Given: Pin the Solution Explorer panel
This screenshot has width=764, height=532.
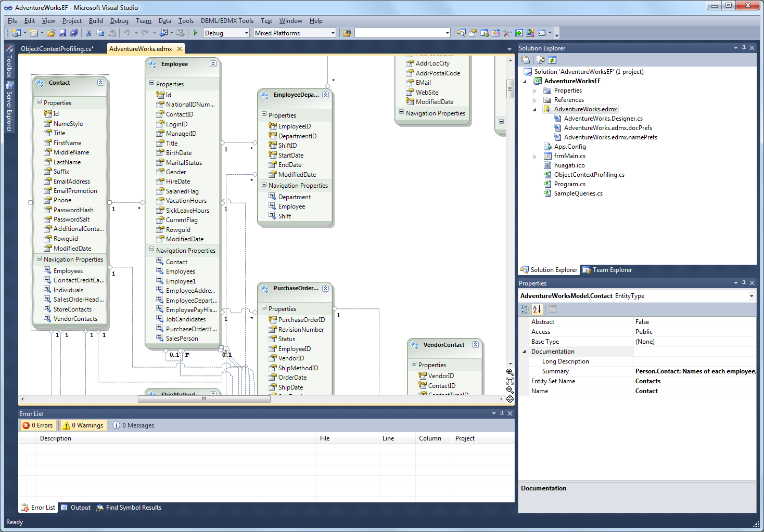Looking at the screenshot, I should pyautogui.click(x=744, y=48).
